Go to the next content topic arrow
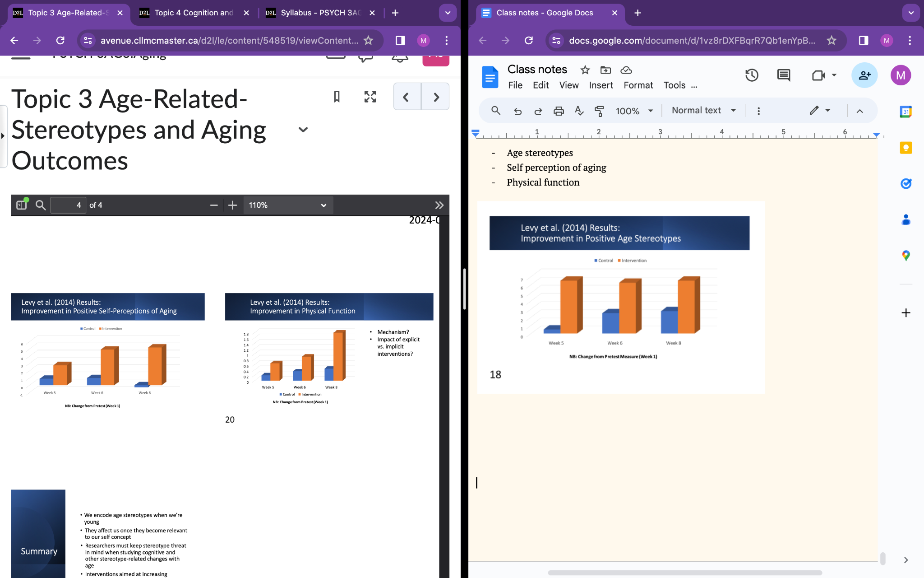 (x=436, y=97)
